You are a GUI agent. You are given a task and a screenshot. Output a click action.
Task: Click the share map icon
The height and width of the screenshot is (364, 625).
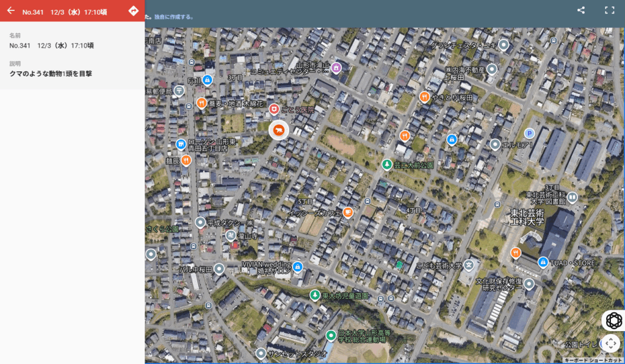coord(581,10)
